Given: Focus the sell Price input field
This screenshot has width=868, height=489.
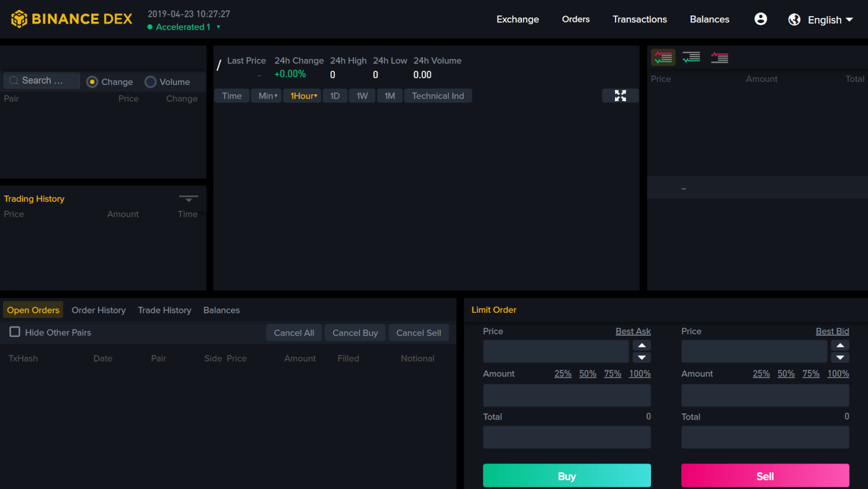Looking at the screenshot, I should click(x=755, y=351).
